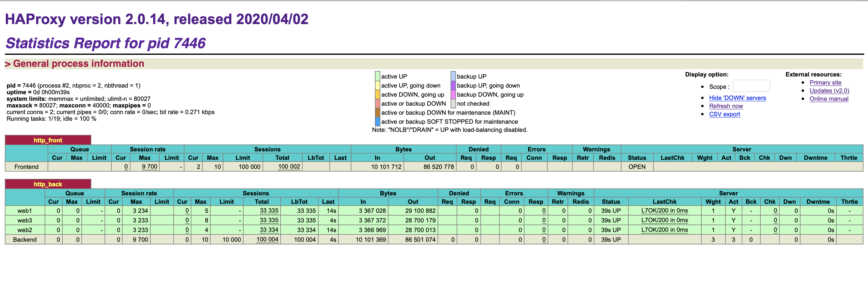Screen dimensions: 868x298
Task: Click web2 LastChk L7OK/200 in 0ms
Action: 665,230
